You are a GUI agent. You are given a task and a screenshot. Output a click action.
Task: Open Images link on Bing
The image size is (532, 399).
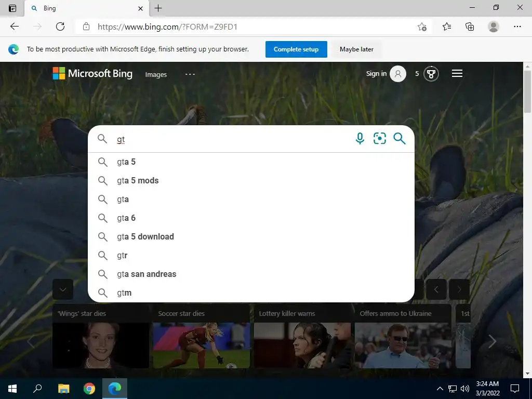point(156,75)
